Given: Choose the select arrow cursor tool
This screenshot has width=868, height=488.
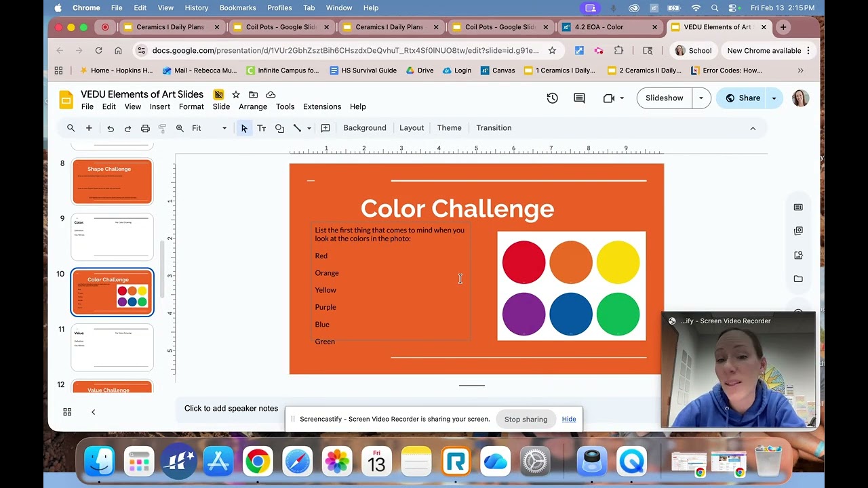Looking at the screenshot, I should click(x=244, y=128).
